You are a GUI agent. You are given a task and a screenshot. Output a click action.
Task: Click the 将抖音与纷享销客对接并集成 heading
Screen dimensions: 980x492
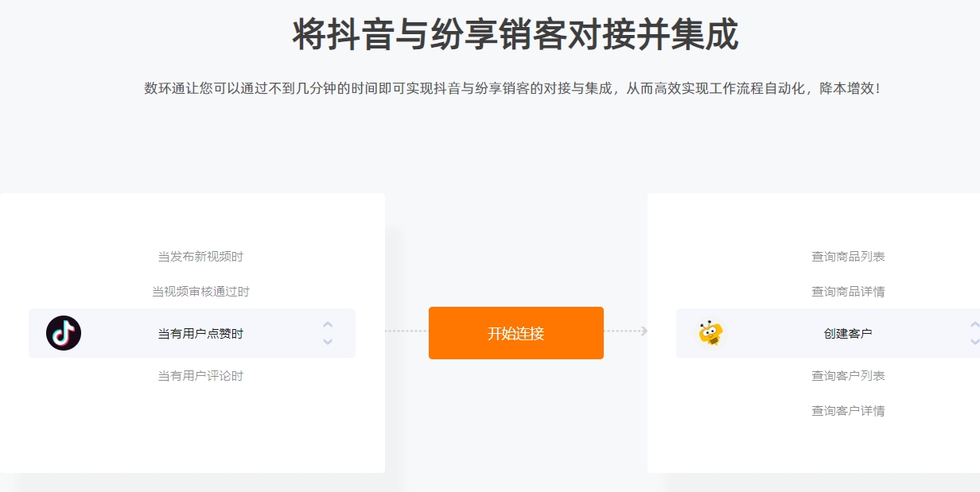[515, 35]
